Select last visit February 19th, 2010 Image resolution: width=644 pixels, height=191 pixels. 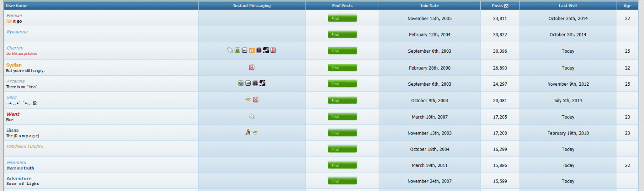(568, 133)
